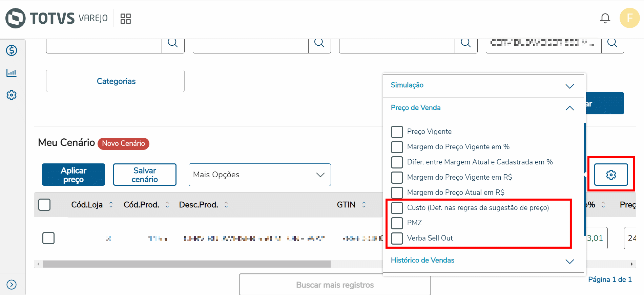Screen dimensions: 644x295
Task: Expand the Simulação section
Action: click(x=569, y=86)
